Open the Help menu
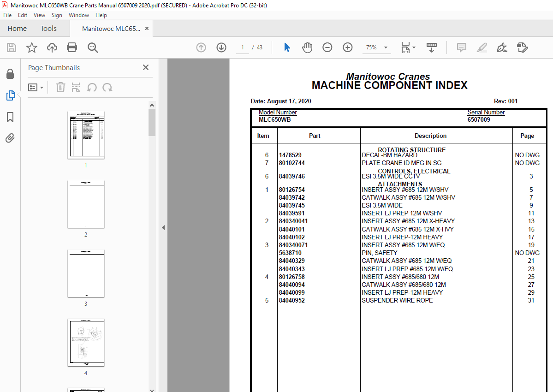553x392 pixels. point(101,15)
